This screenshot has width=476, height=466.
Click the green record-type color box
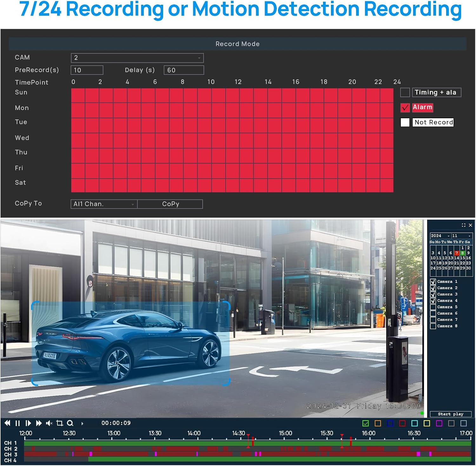point(366,423)
